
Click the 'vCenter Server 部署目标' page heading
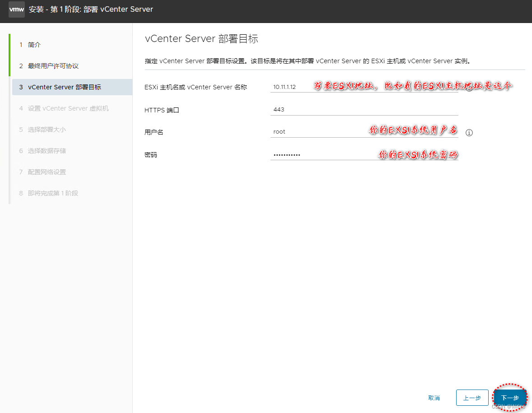[201, 39]
